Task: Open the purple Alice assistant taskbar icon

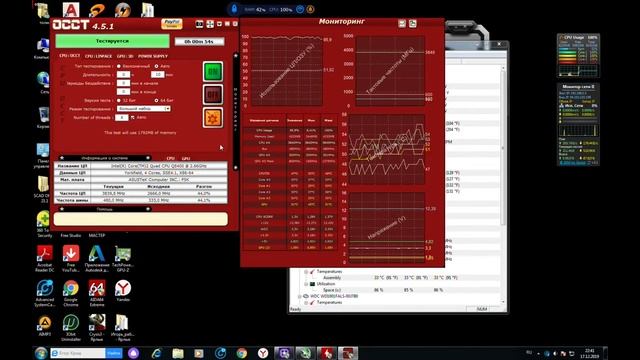Action: pos(133,353)
